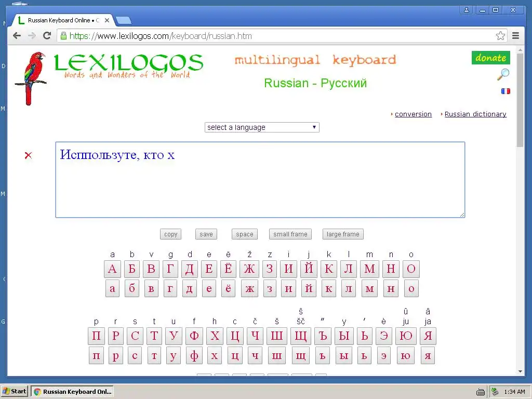
Task: Click lowercase ю key
Action: (406, 355)
